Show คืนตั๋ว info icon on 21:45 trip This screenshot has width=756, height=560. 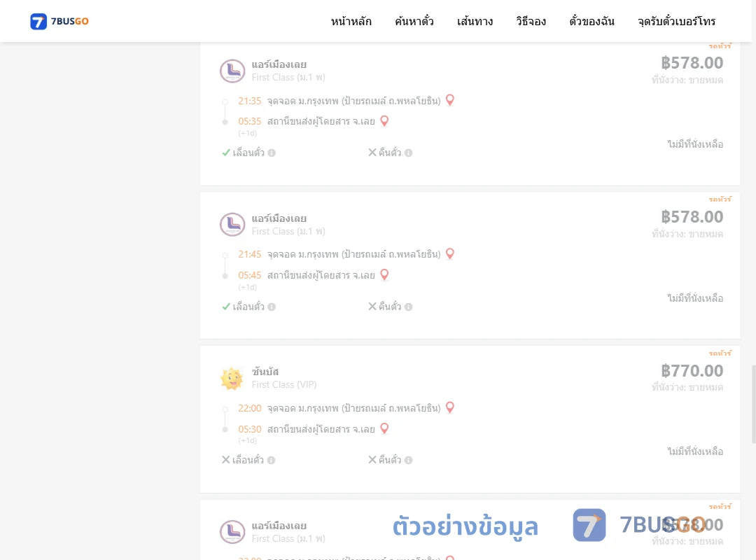pos(408,307)
